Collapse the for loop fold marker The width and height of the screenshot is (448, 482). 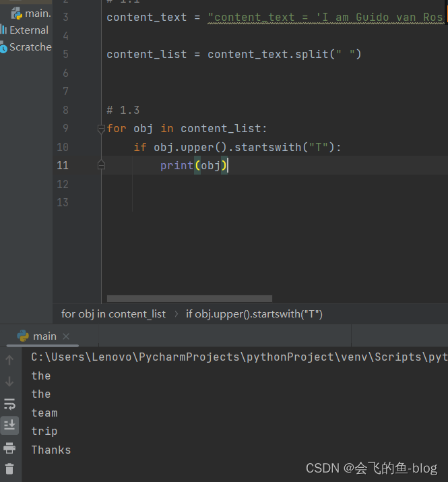point(101,129)
